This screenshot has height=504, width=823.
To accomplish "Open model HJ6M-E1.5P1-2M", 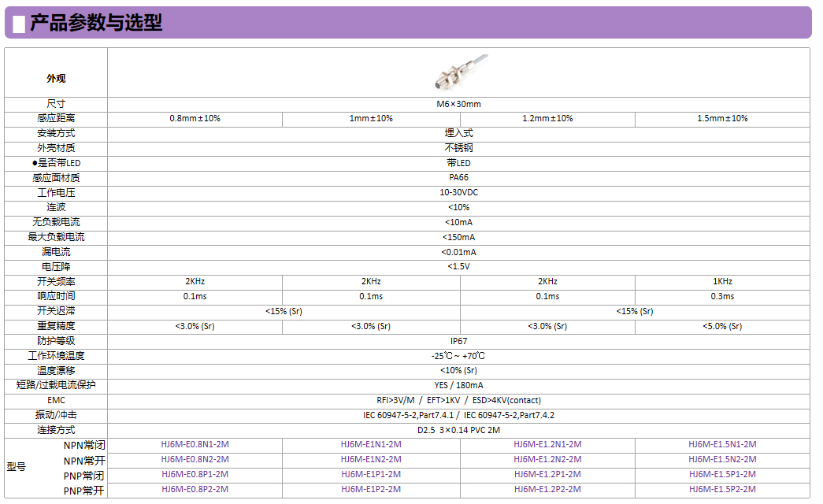I will point(722,474).
